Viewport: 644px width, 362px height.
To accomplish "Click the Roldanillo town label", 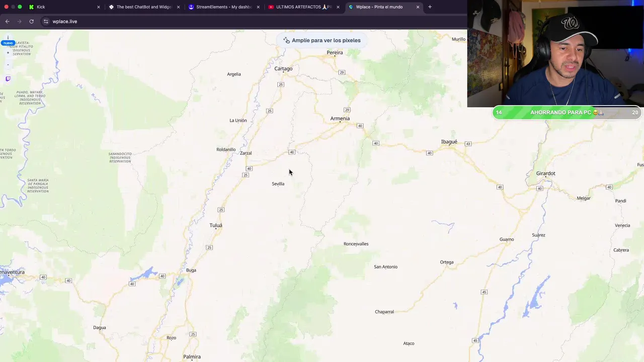I will 226,150.
